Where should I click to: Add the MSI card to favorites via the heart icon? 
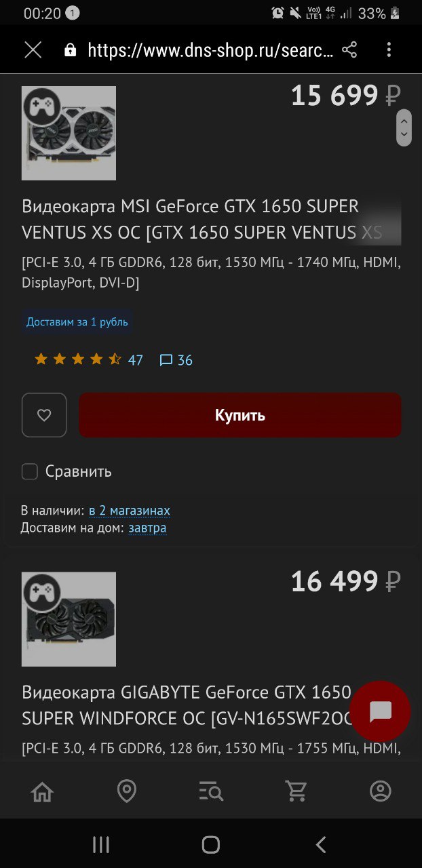point(44,415)
